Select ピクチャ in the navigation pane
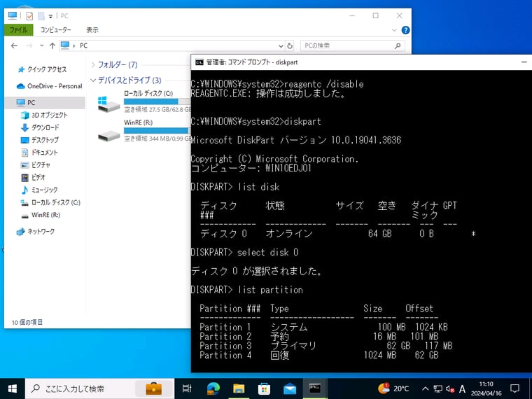 pyautogui.click(x=35, y=165)
